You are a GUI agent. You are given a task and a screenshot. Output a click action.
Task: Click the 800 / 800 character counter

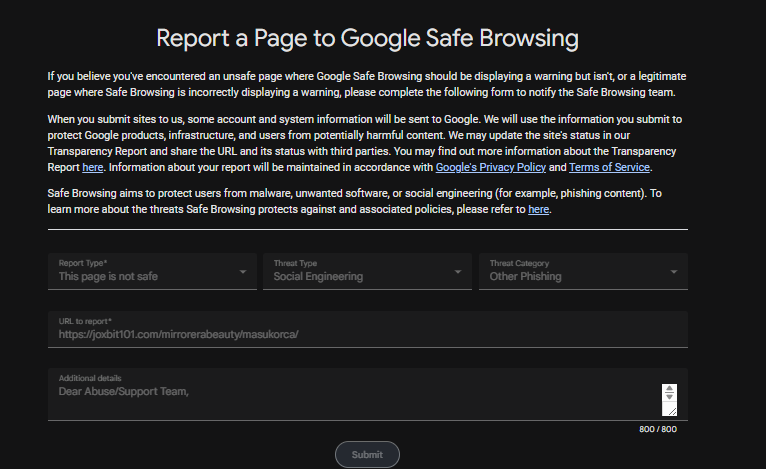click(658, 429)
